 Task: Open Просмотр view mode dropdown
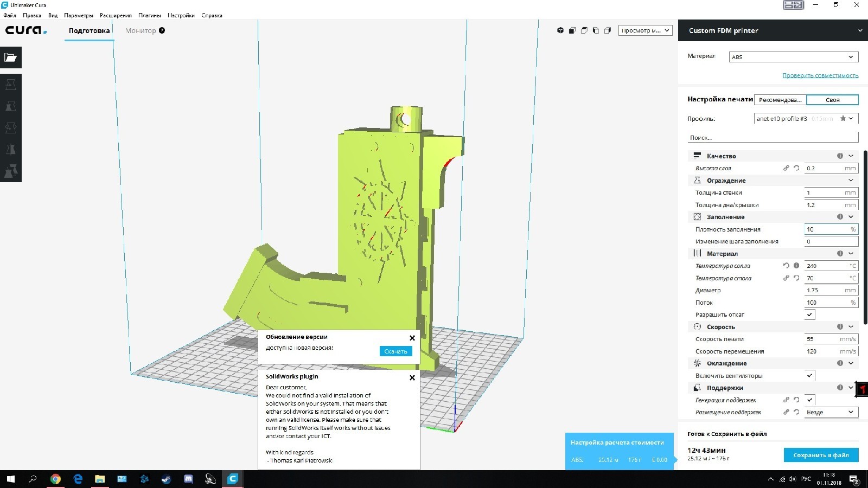pos(646,30)
